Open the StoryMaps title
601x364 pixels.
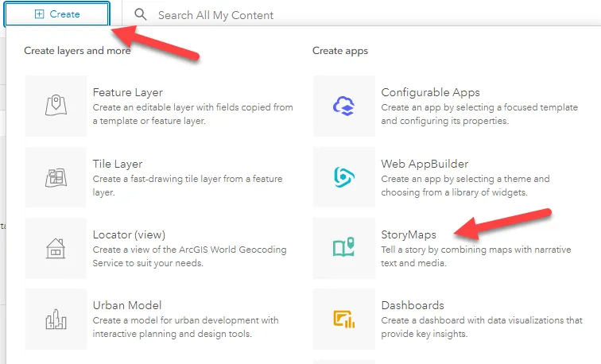[x=409, y=234]
